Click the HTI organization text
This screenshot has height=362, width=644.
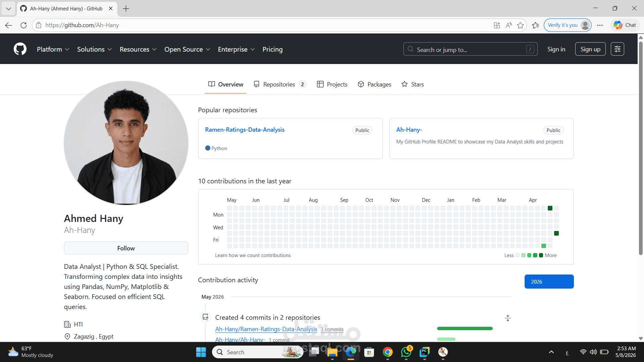(x=78, y=324)
